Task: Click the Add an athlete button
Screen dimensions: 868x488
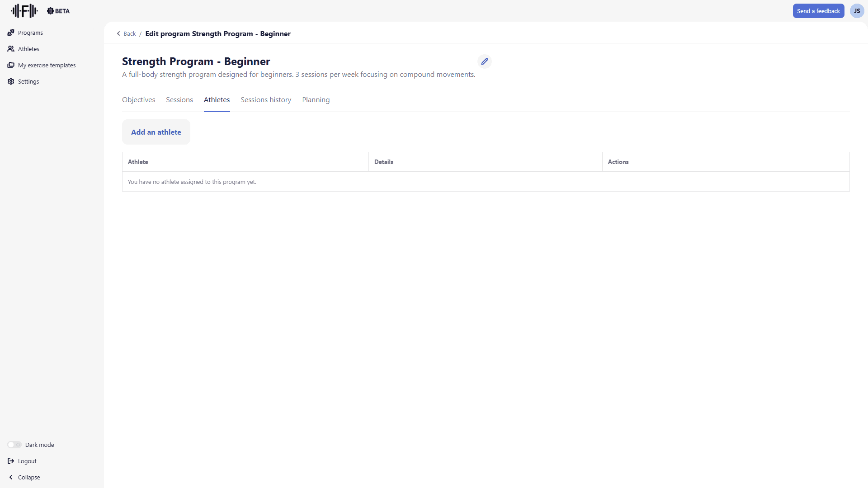Action: tap(156, 132)
